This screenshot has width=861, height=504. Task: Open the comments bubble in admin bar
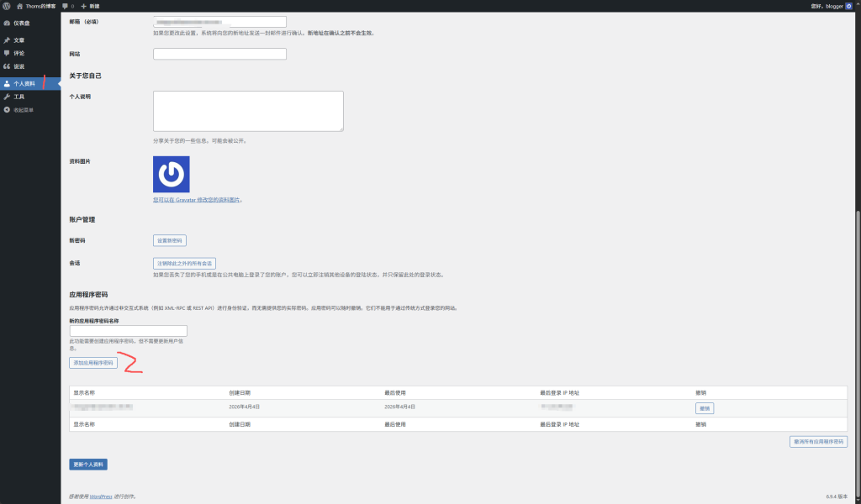67,6
